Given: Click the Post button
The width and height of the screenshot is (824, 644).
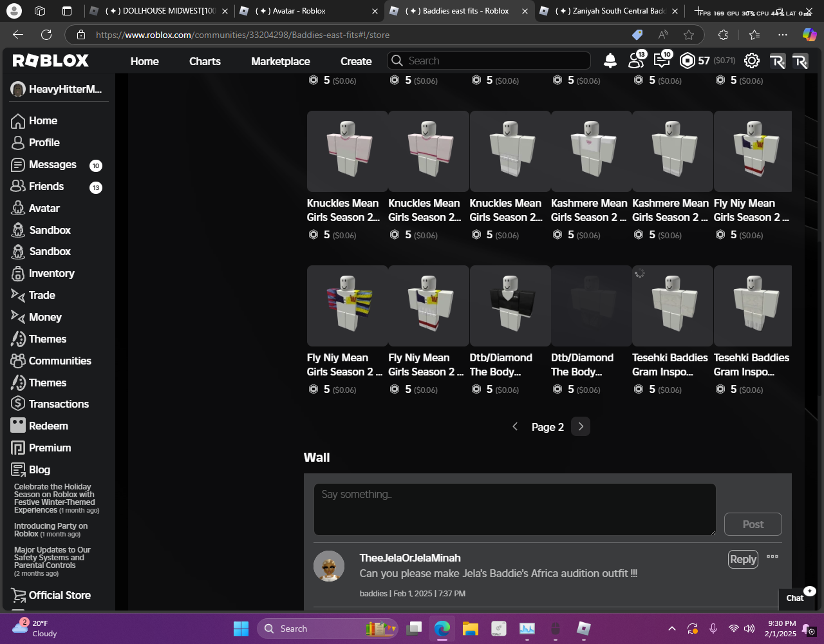Looking at the screenshot, I should click(753, 524).
